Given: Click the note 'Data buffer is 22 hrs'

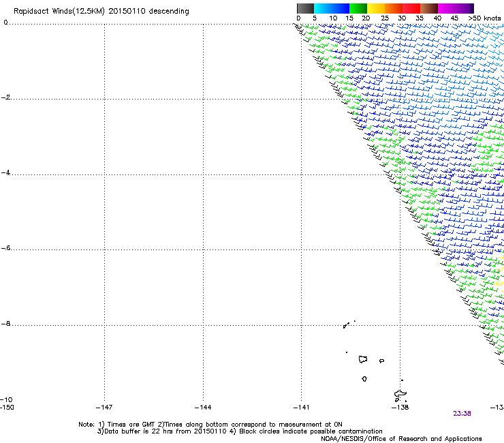Looking at the screenshot, I should pyautogui.click(x=138, y=431).
